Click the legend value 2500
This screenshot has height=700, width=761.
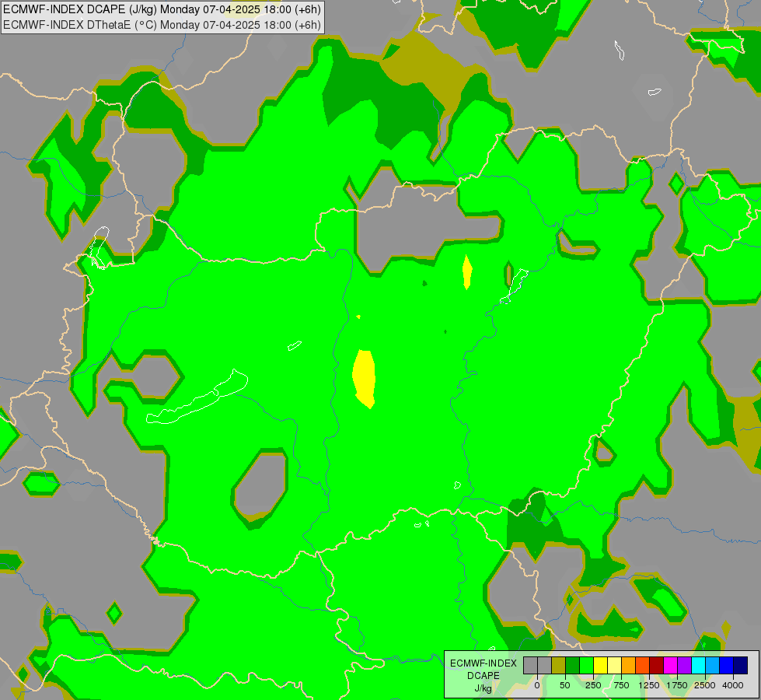coord(705,685)
